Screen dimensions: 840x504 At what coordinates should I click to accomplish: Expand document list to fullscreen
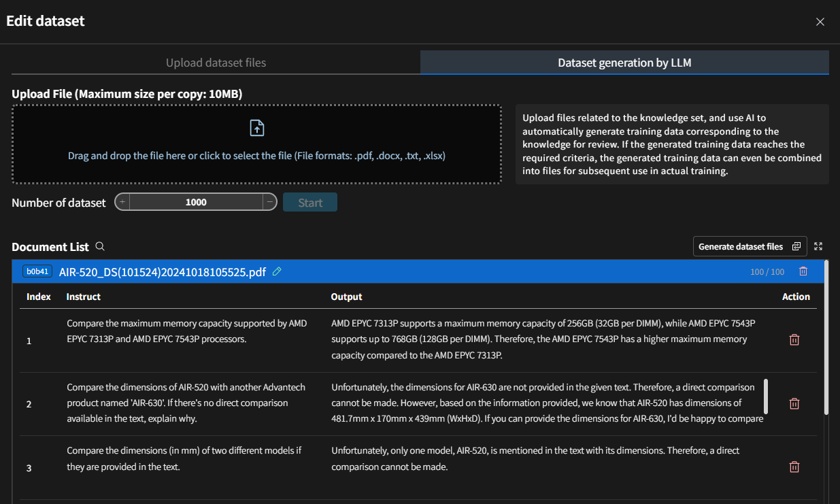818,246
